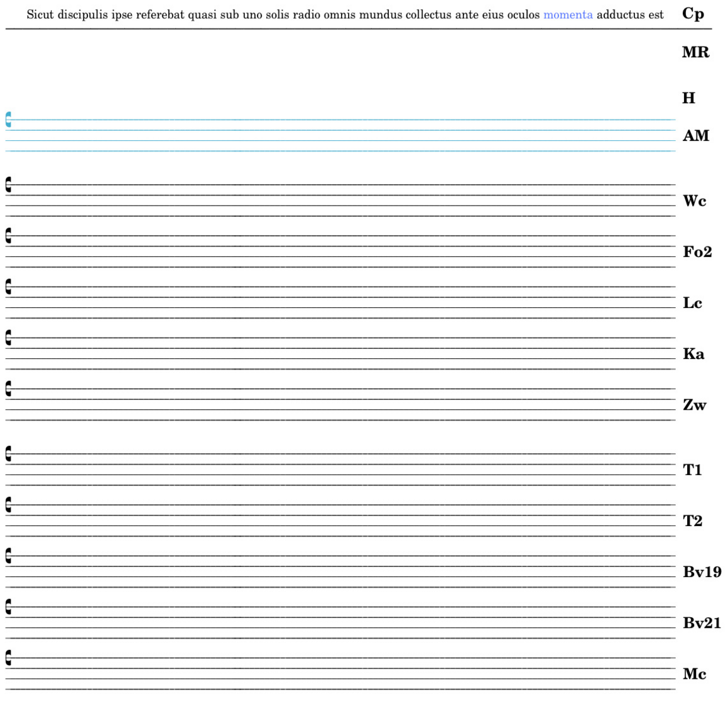The height and width of the screenshot is (704, 728).
Task: Select the Ka staff clef symbol
Action: 8,338
